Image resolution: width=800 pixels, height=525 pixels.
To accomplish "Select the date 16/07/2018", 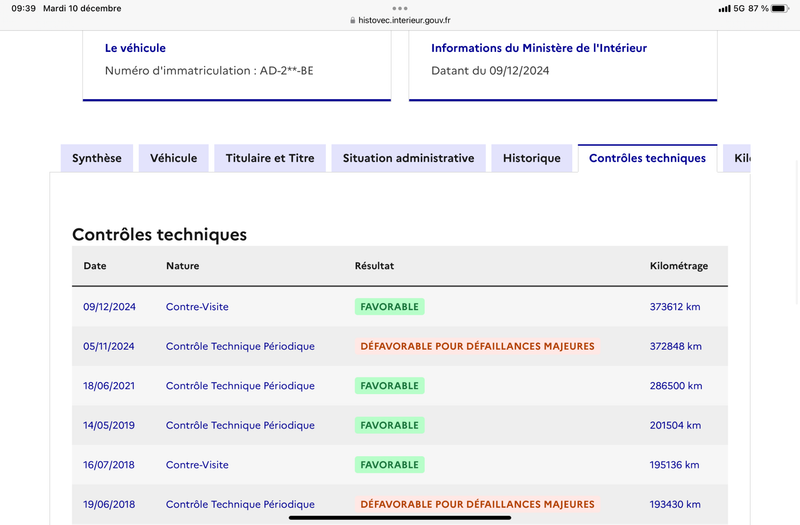I will (109, 465).
